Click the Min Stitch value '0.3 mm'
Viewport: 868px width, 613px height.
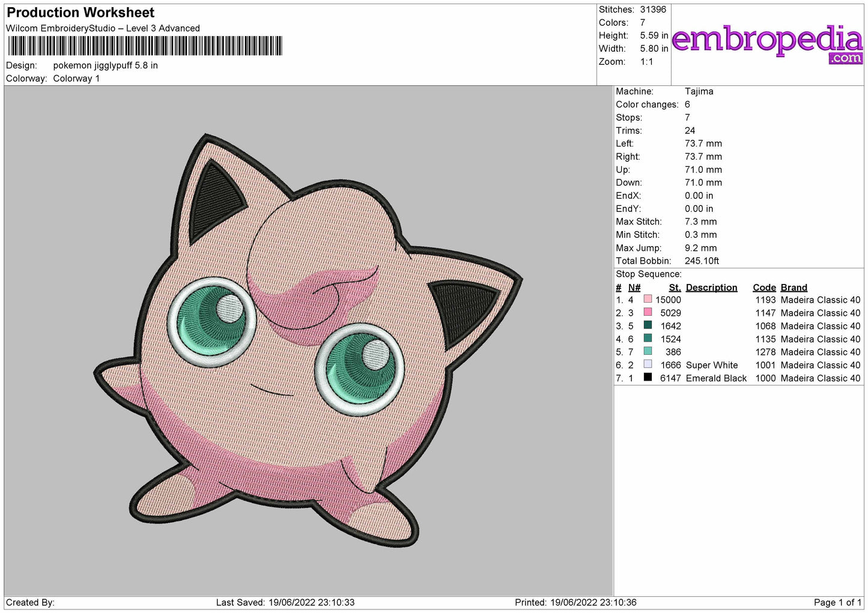[700, 235]
